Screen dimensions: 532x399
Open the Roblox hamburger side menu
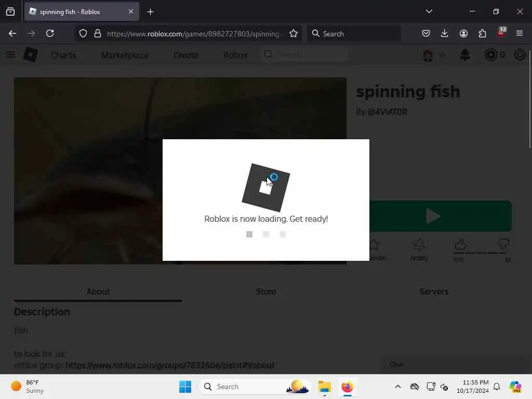coord(10,55)
